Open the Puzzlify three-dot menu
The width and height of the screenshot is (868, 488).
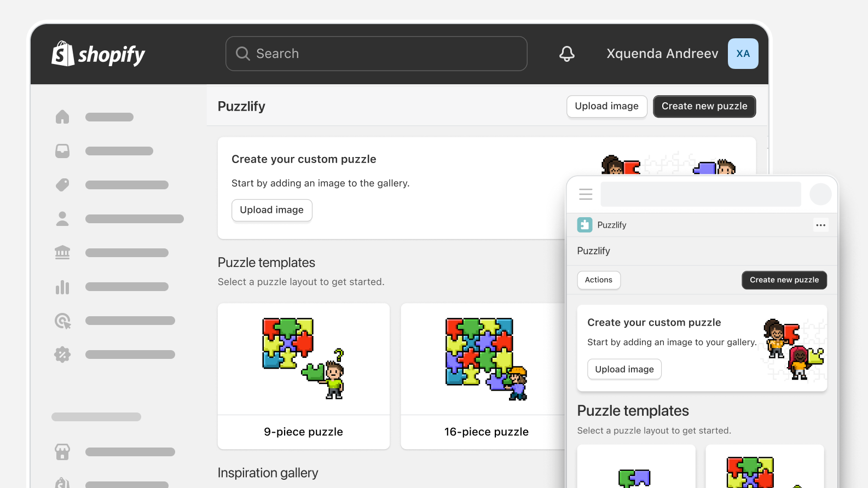coord(820,225)
